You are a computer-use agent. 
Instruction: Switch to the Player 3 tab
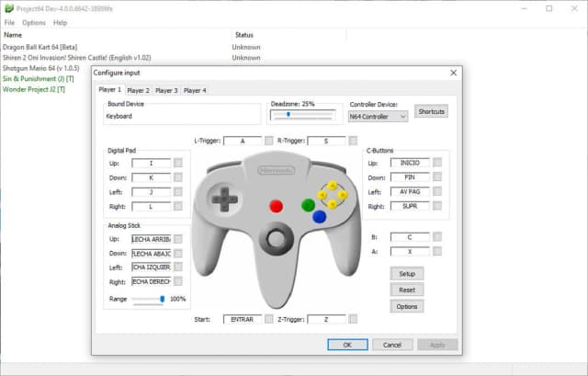(x=166, y=90)
